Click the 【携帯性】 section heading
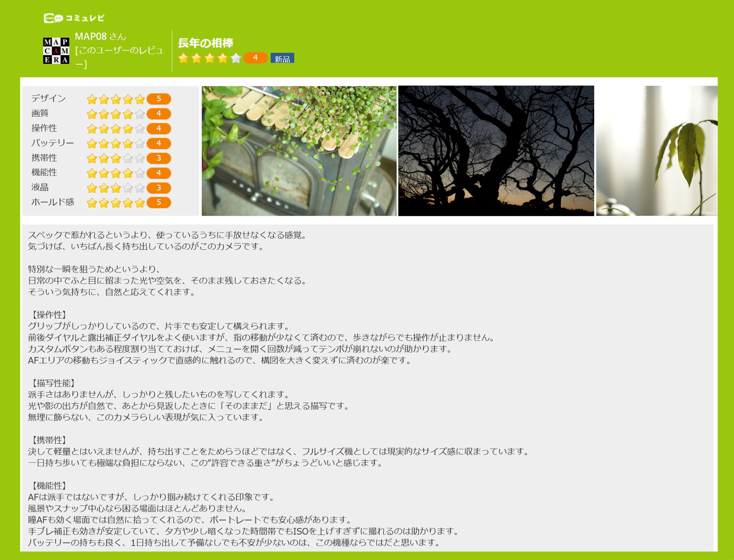This screenshot has height=560, width=734. tap(49, 440)
